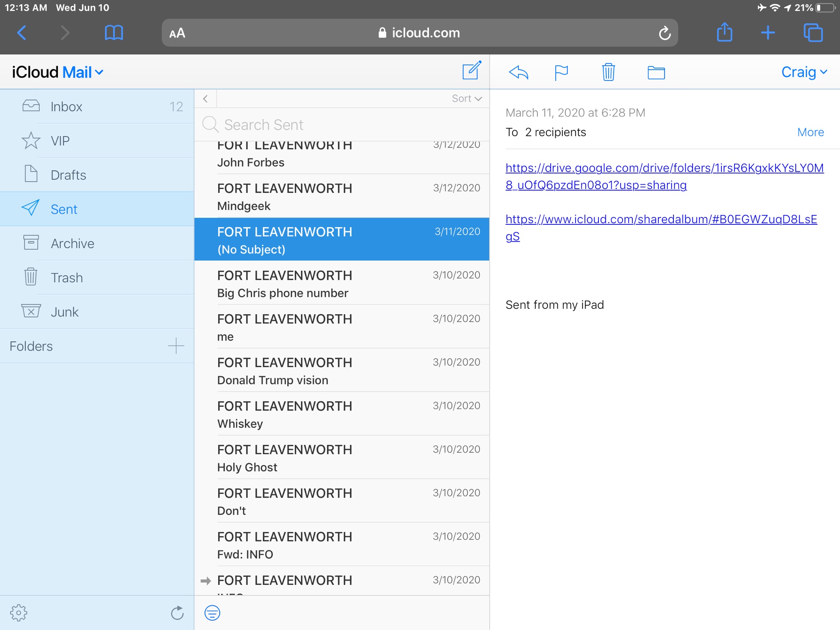Screen dimensions: 840x630
Task: Open the Craig account menu
Action: pos(804,72)
